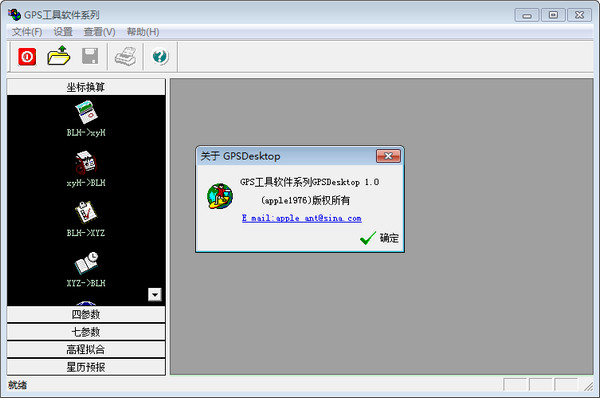Screen dimensions: 600x398
Task: Close the 关于 GPSDesktop dialog
Action: click(x=388, y=156)
